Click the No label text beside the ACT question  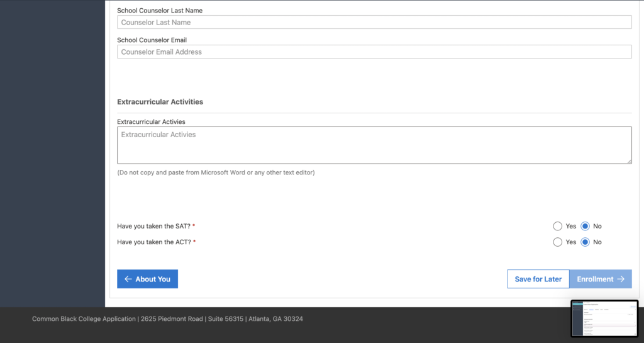(597, 242)
